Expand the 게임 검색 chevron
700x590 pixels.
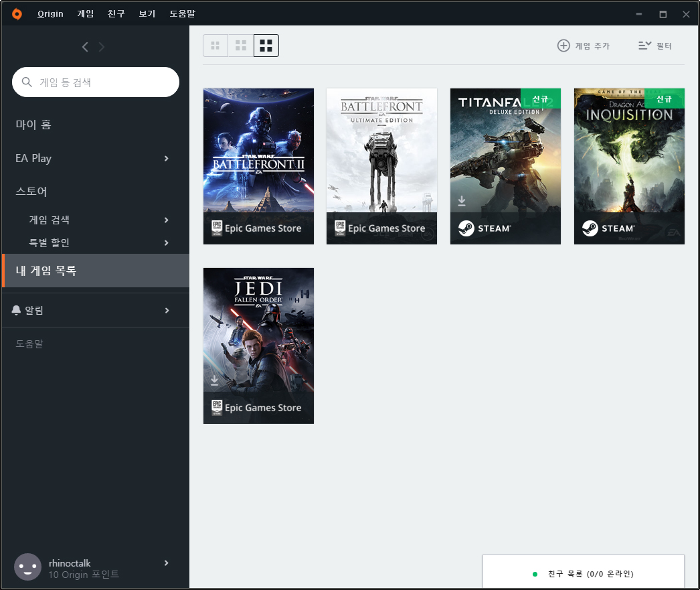click(166, 220)
